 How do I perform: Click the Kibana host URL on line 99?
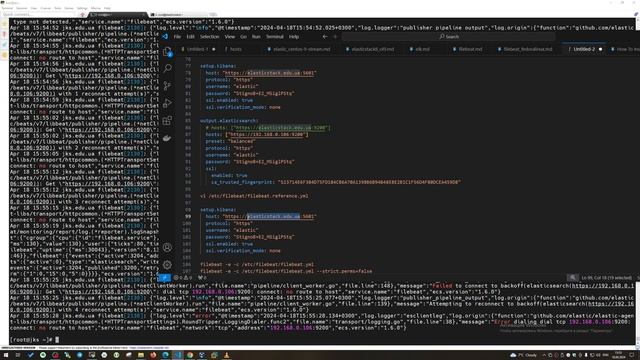269,216
